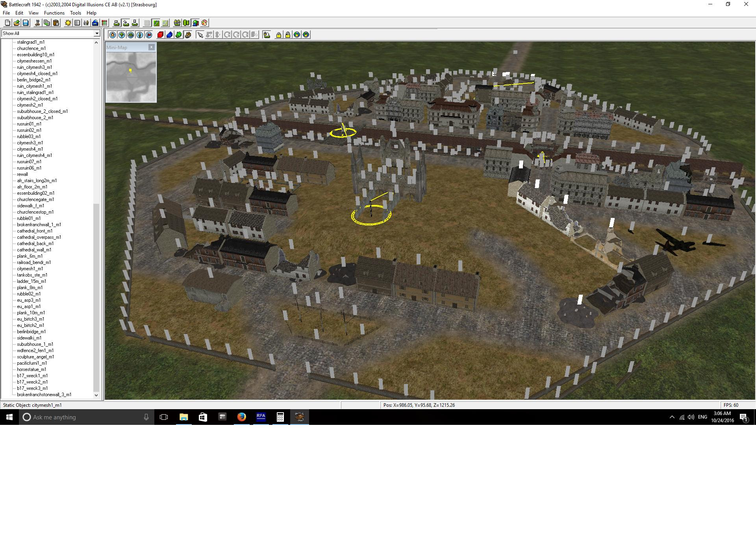Click the brown house icon
Viewport: 756px width, 537px height.
pos(188,35)
